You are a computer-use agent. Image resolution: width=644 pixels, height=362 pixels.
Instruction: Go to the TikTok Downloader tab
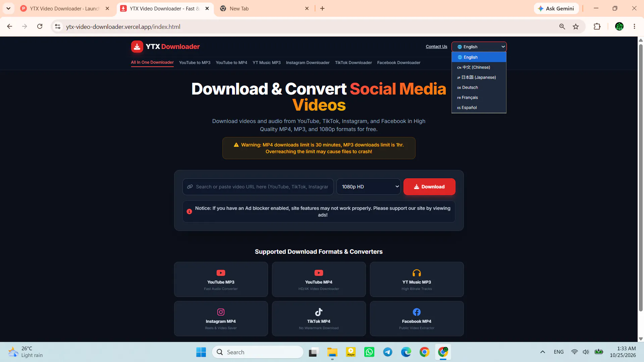[353, 63]
